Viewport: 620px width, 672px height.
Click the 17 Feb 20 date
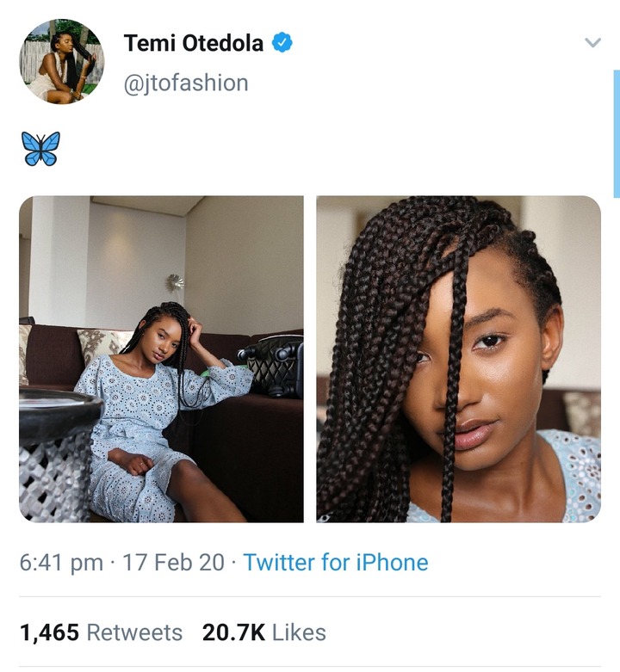[x=173, y=562]
